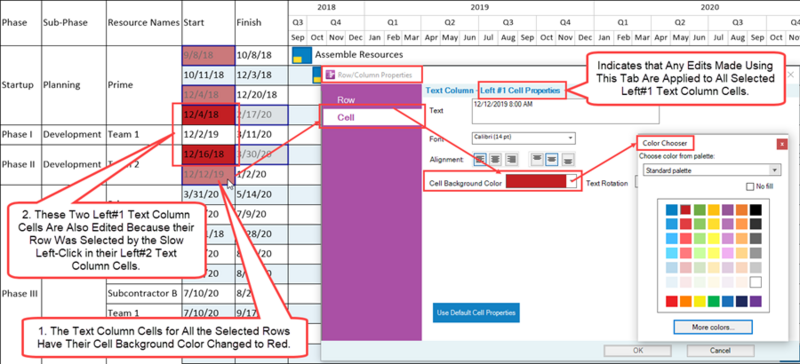Pick the black swatch in the palette
Viewport: 800px width, 364px height.
coord(756,210)
